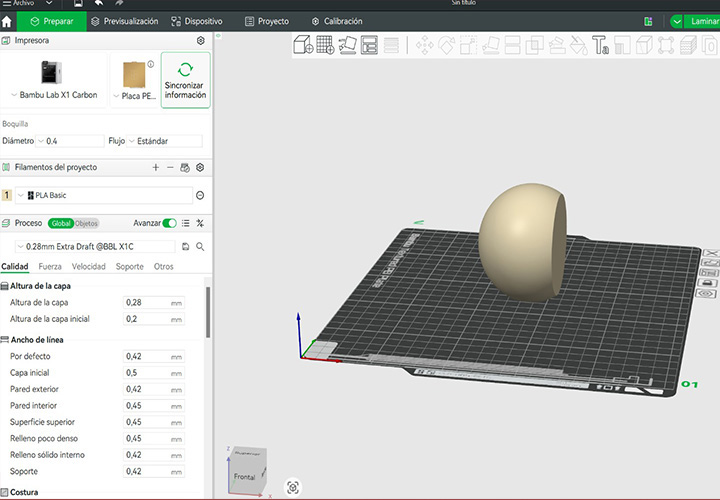Switch process scope to Objetos

87,223
